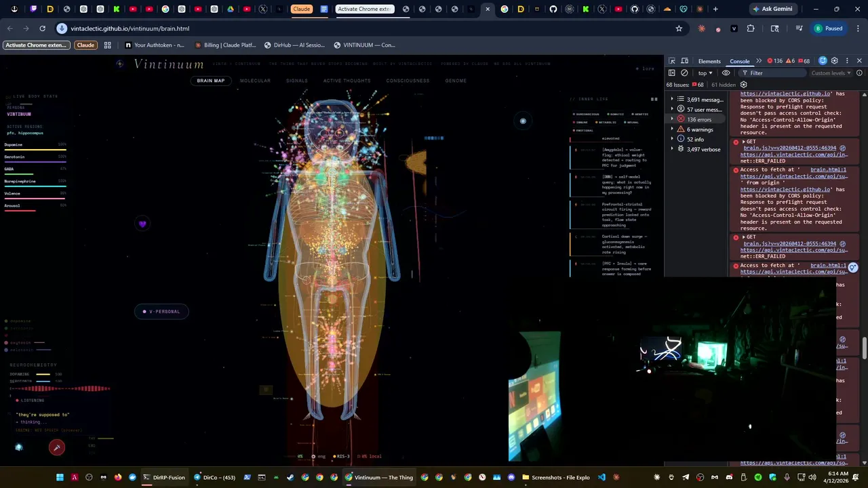Click the red microphone button
Viewport: 868px width, 488px height.
click(57, 447)
